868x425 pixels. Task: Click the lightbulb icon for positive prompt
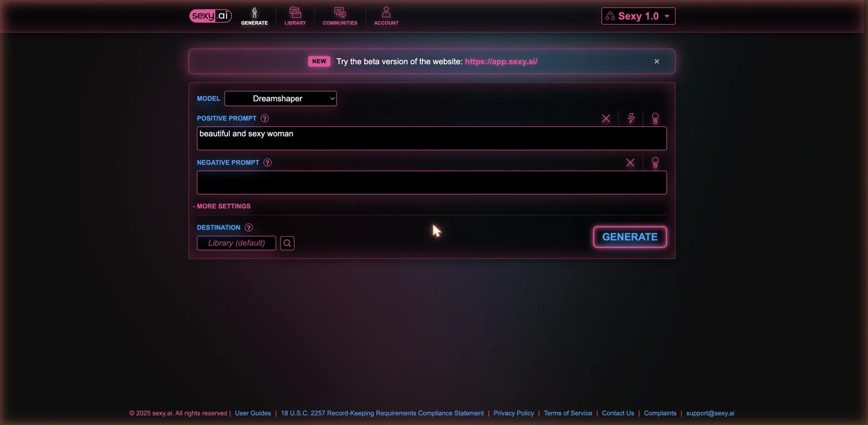(x=655, y=118)
